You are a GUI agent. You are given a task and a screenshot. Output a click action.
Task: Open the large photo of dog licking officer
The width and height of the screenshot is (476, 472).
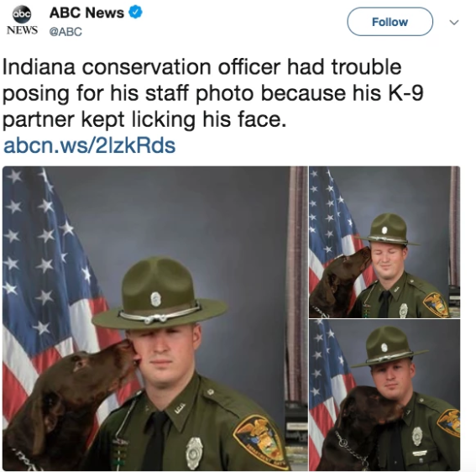point(154,318)
